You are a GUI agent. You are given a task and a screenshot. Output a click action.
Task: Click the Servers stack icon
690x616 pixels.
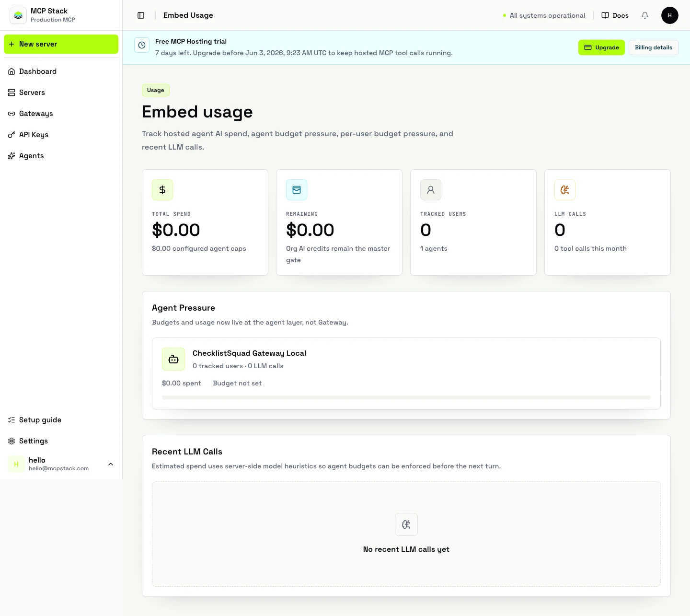pos(11,93)
